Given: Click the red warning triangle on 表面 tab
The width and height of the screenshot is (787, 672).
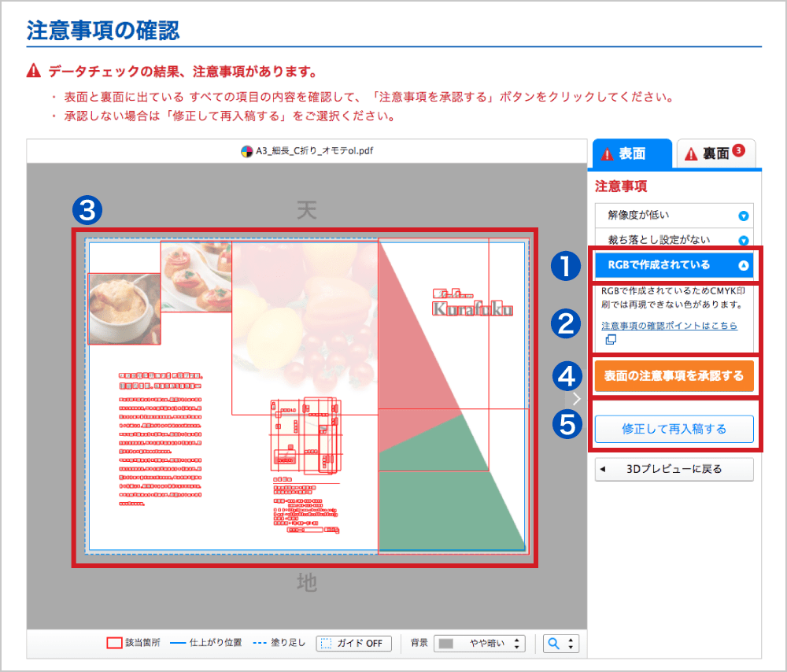Looking at the screenshot, I should [x=608, y=154].
